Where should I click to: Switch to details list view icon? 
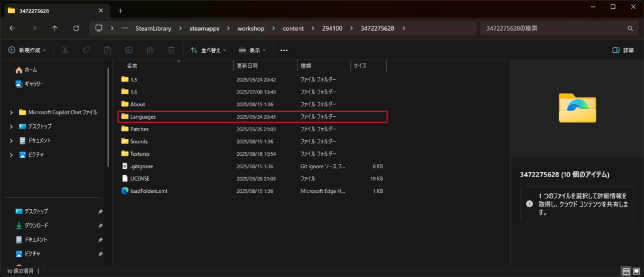coord(626,271)
